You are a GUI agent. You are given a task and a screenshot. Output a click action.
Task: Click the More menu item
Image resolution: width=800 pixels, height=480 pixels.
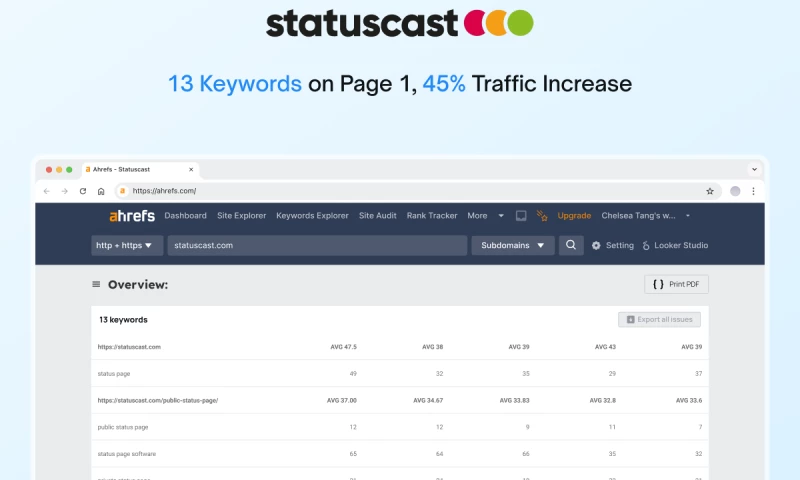point(477,216)
